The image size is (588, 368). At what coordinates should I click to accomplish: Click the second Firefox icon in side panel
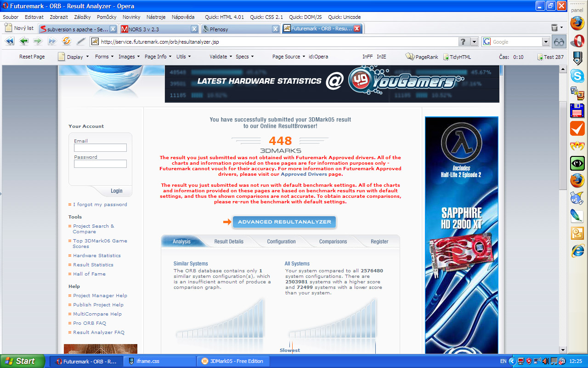click(577, 181)
